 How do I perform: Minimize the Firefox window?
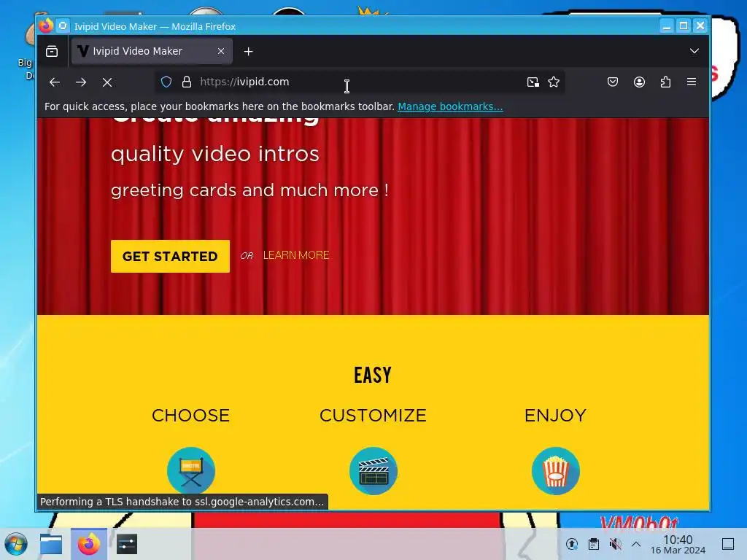(x=667, y=26)
